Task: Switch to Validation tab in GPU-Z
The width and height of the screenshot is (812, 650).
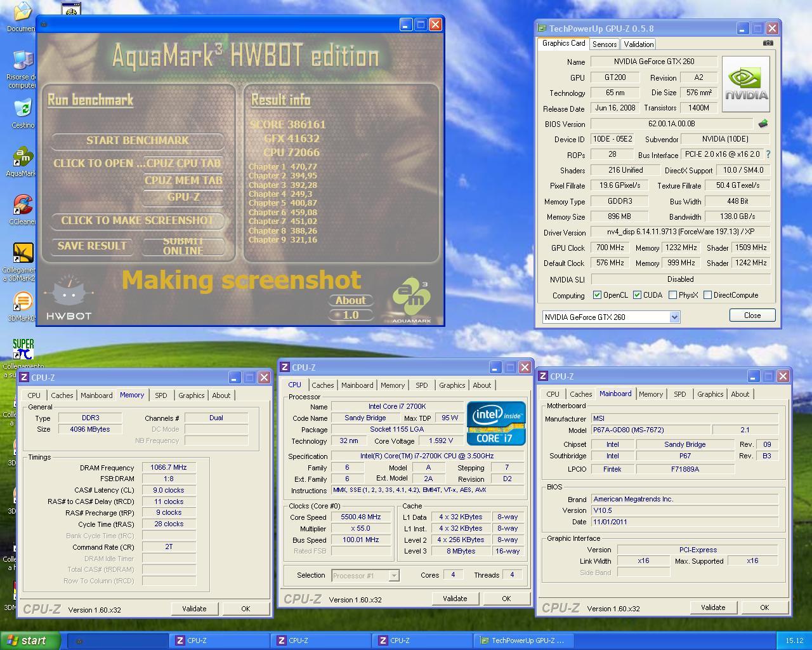Action: [638, 44]
